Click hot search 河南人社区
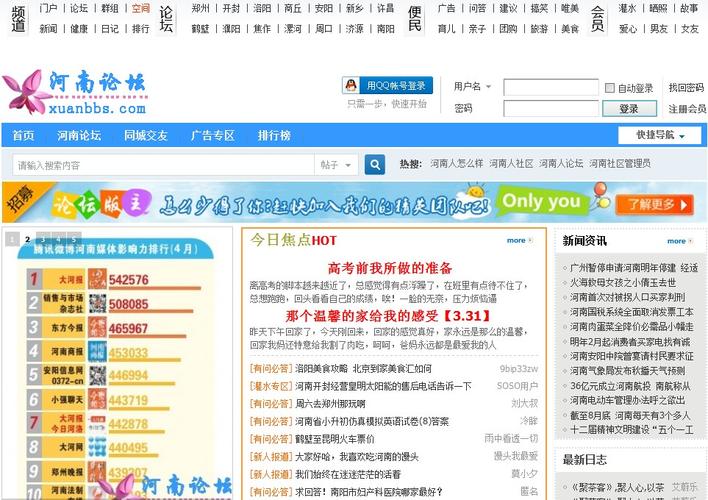 (511, 164)
